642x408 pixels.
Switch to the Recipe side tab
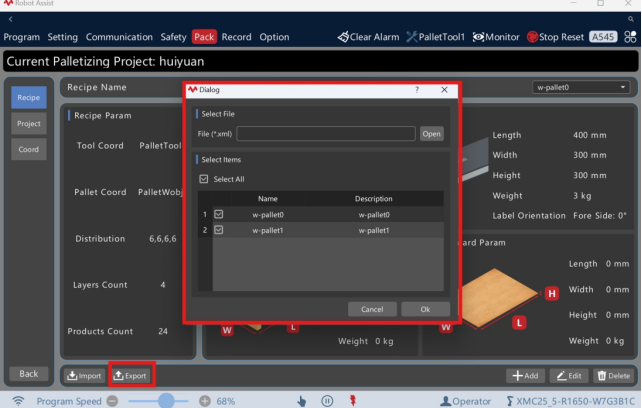29,97
